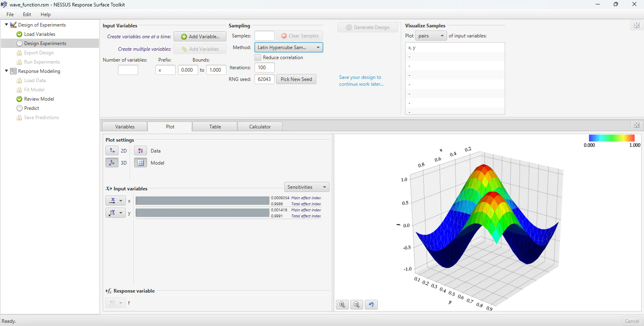Maximize the bottom panel with corner icon
Image resolution: width=644 pixels, height=326 pixels.
(x=637, y=125)
